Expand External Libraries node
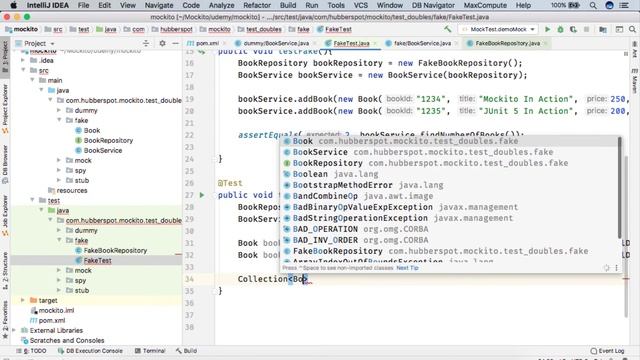Image resolution: width=640 pixels, height=360 pixels. click(14, 330)
